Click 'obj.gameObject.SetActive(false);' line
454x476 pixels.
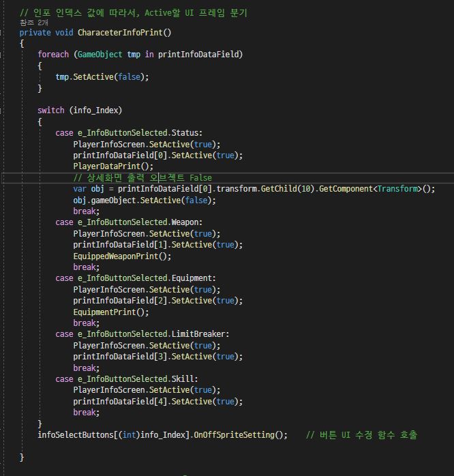point(145,200)
